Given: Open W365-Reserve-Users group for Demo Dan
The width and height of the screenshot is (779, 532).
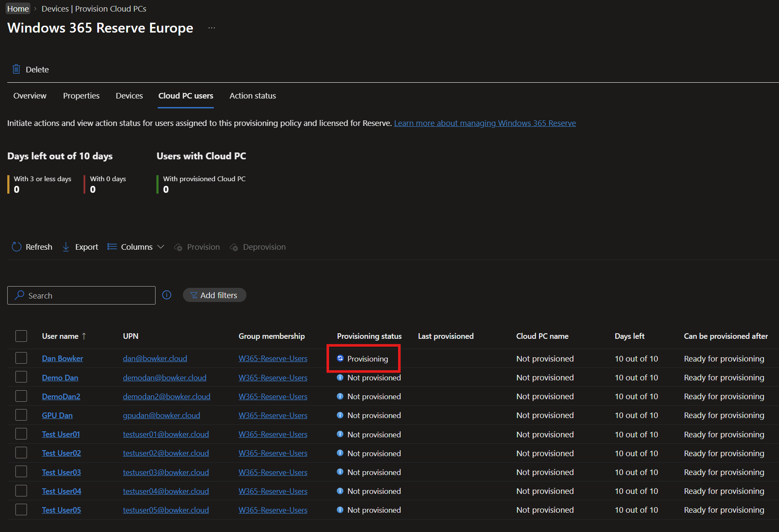Looking at the screenshot, I should click(x=273, y=378).
